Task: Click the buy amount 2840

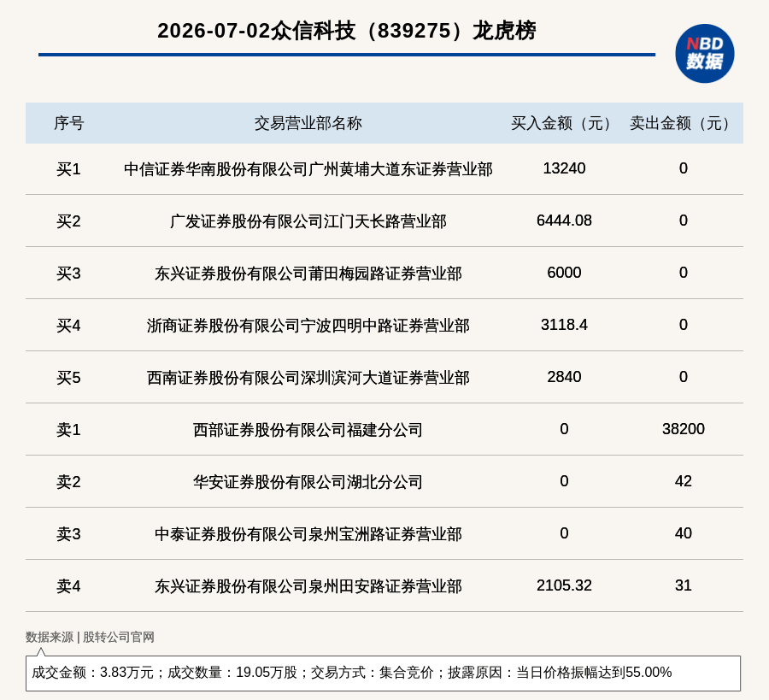Action: [564, 377]
